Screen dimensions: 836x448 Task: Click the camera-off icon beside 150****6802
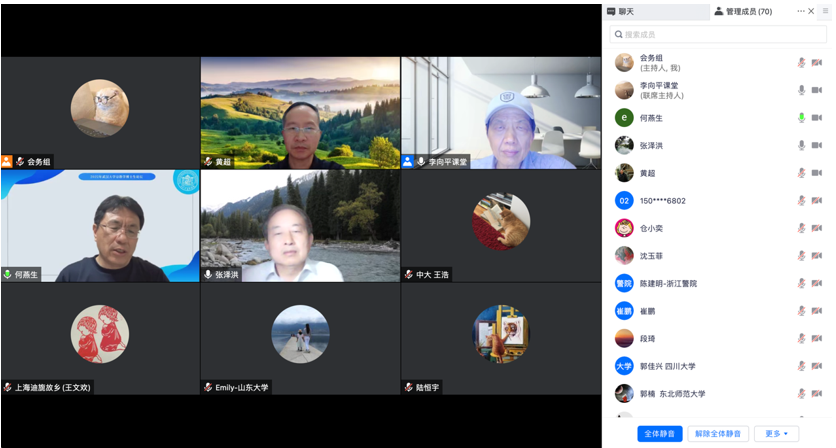[x=817, y=201]
